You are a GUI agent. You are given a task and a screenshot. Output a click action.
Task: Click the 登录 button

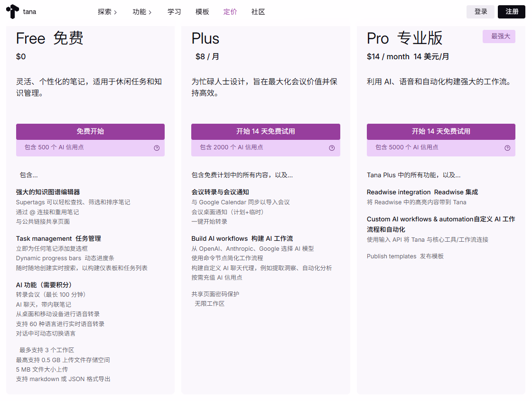click(x=480, y=12)
